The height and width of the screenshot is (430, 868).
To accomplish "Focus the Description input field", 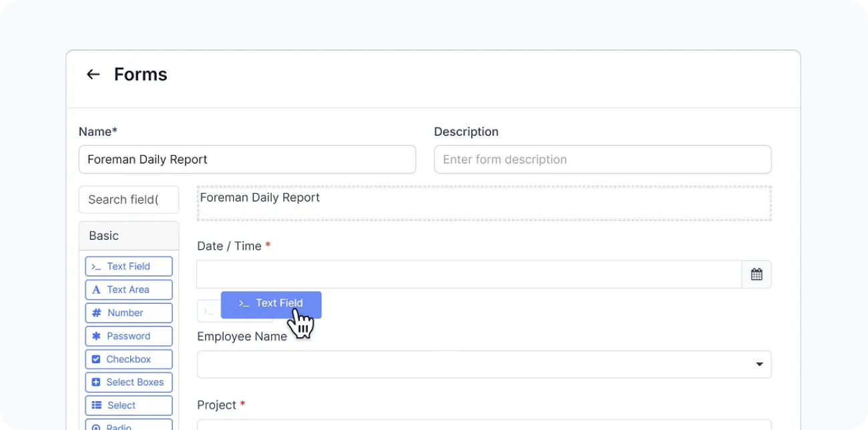I will [603, 160].
